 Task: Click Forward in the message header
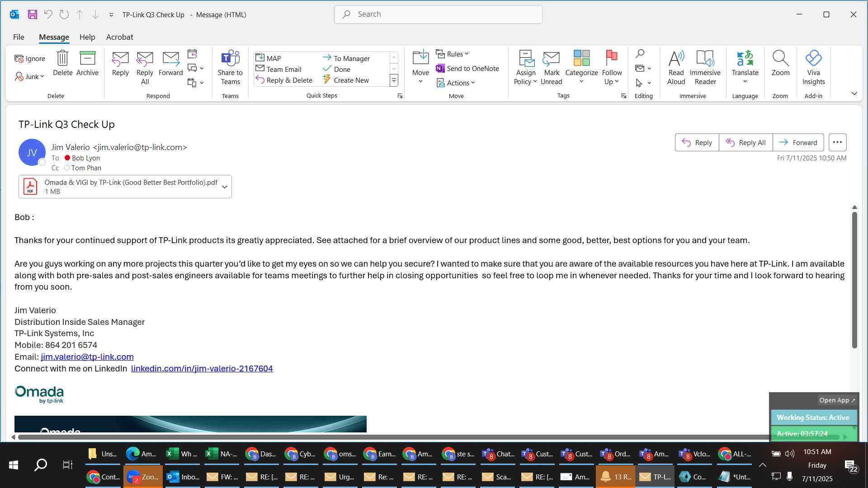pos(798,142)
